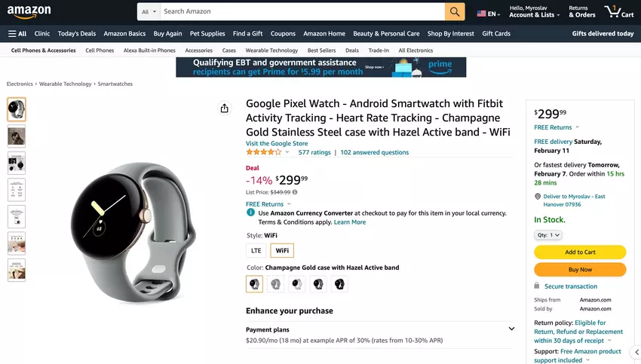
Task: Click the delivery location pin icon
Action: tap(537, 197)
